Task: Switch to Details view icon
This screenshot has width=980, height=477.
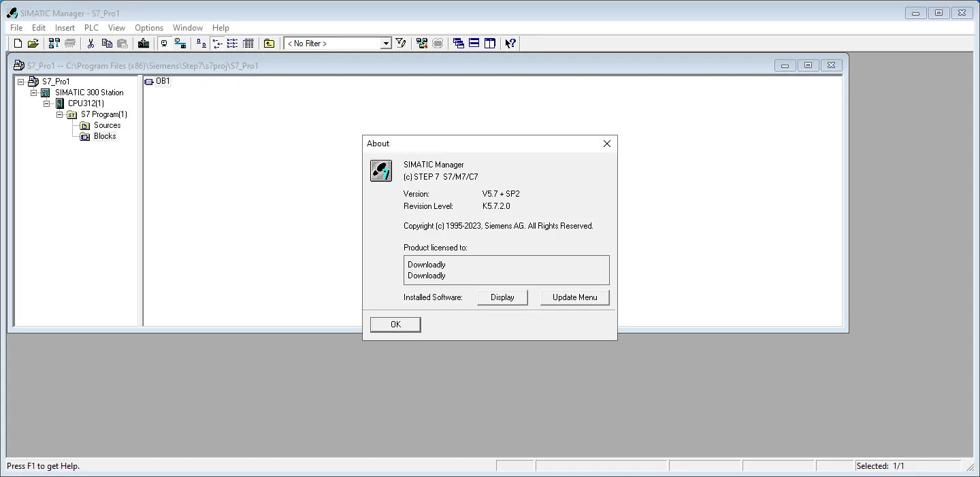Action: tap(248, 44)
